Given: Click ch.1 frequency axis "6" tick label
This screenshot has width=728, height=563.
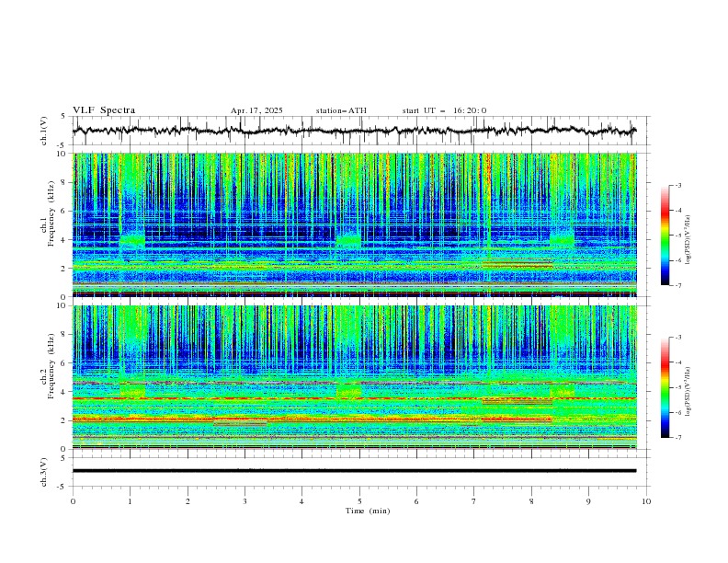Looking at the screenshot, I should click(64, 212).
